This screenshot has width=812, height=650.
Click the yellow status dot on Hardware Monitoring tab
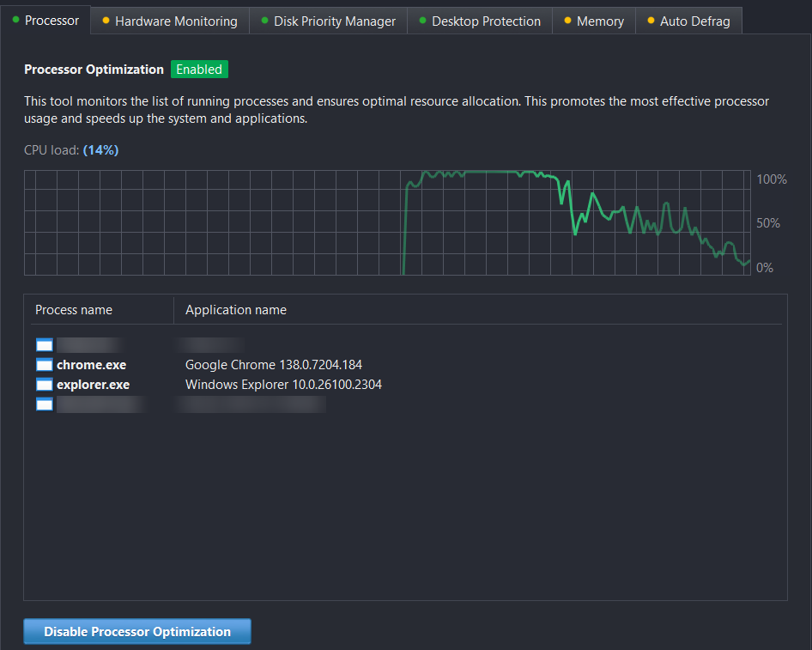[105, 21]
